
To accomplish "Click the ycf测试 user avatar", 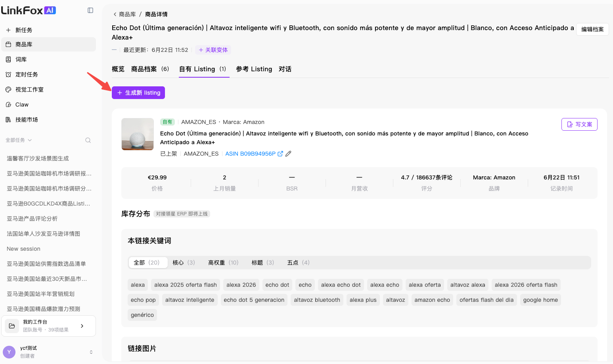I will coord(9,352).
